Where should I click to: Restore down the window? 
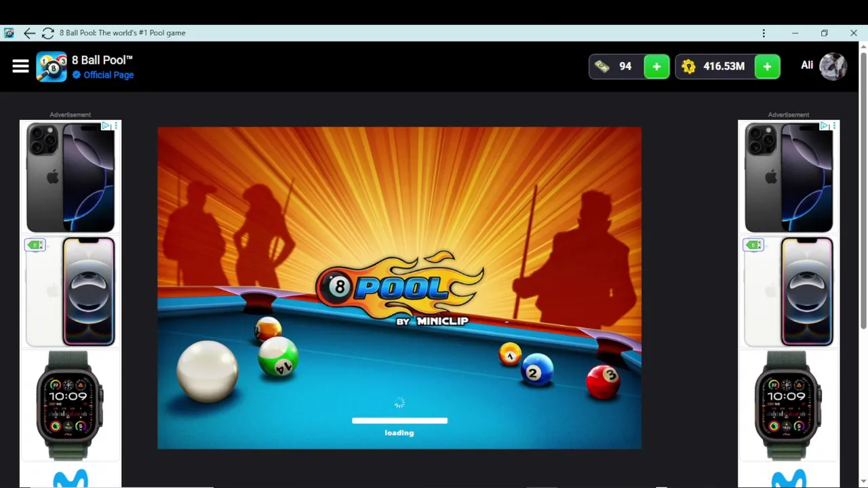tap(824, 33)
